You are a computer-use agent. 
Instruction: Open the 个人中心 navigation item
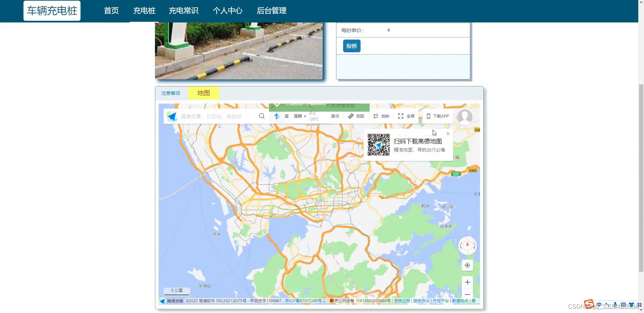coord(227,11)
